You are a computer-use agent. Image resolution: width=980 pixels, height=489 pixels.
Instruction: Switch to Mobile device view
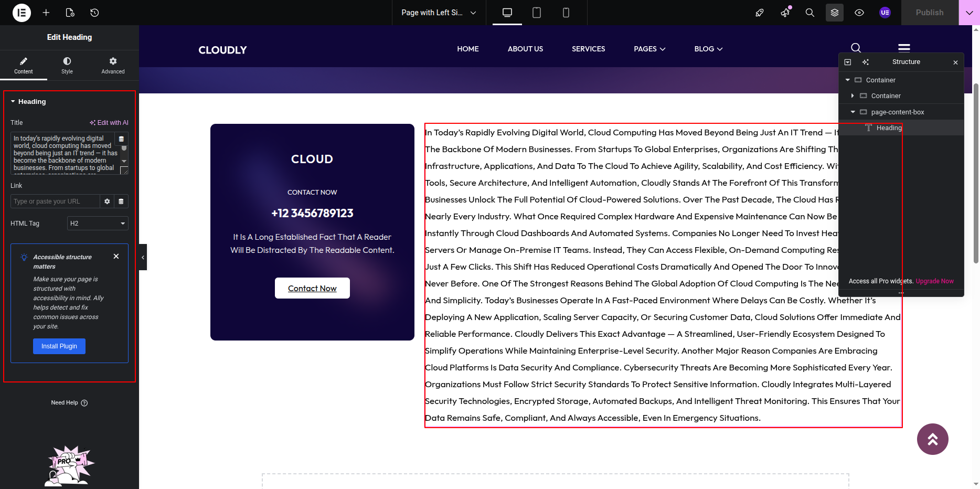pyautogui.click(x=566, y=13)
